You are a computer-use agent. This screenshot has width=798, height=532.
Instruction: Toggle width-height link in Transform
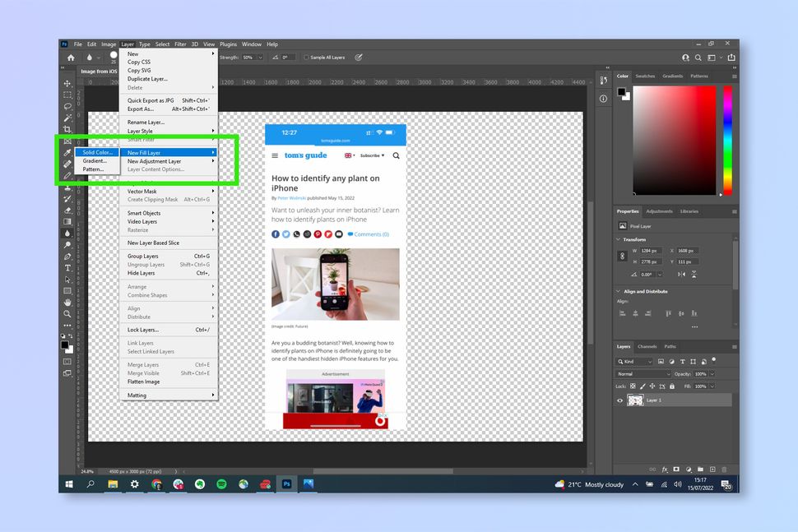coord(622,257)
